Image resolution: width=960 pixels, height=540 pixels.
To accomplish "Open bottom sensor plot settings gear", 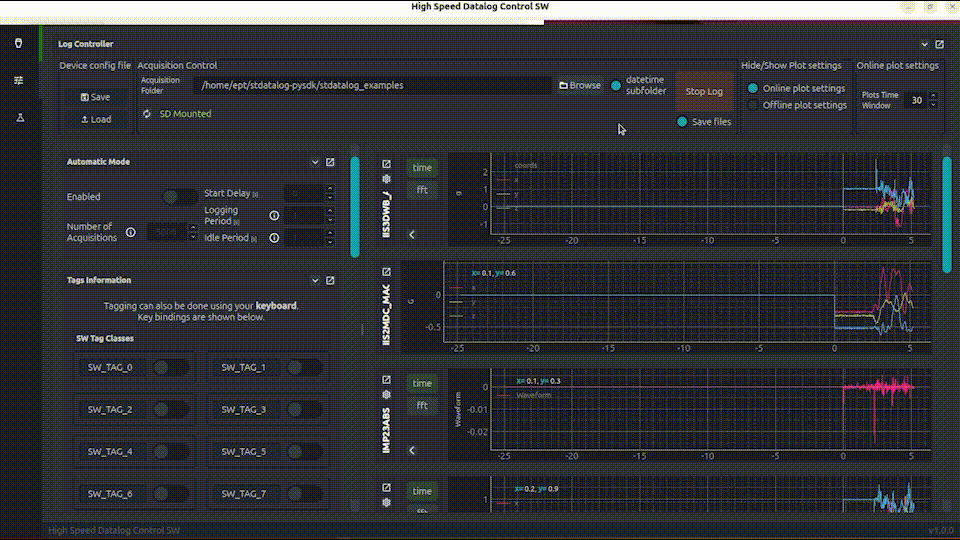I will [x=386, y=502].
